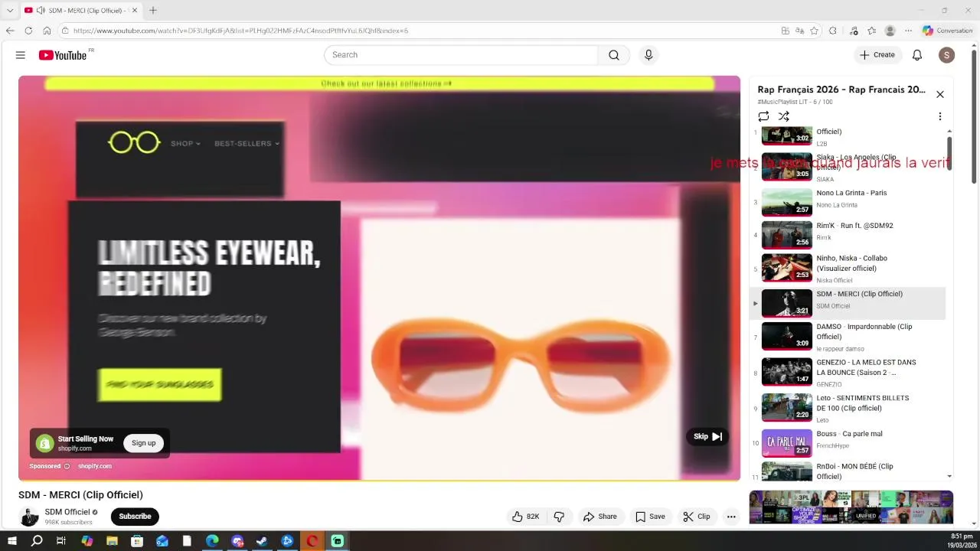This screenshot has width=980, height=551.
Task: Go to the YouTube home logo
Action: tap(63, 55)
